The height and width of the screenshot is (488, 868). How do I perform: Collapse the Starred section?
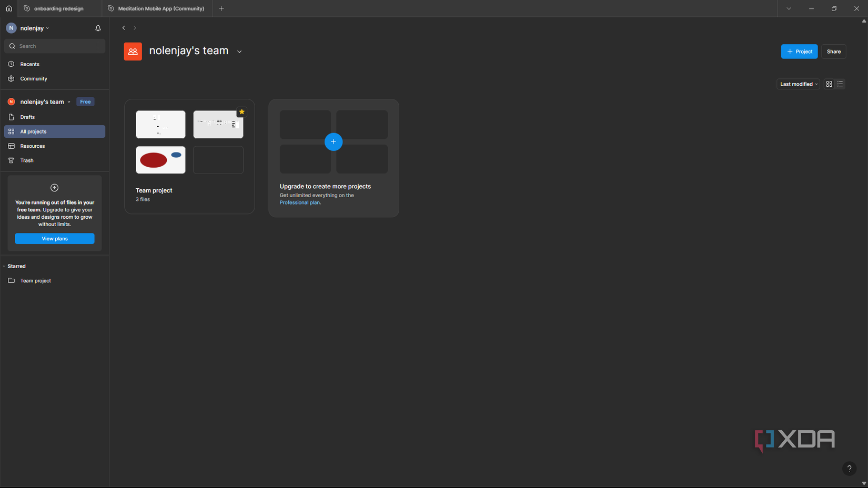tap(4, 266)
